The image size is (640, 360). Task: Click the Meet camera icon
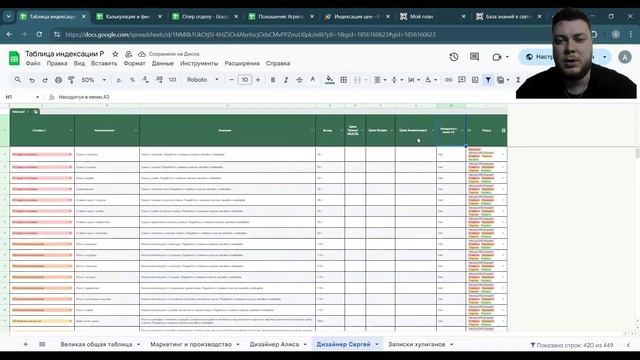497,57
